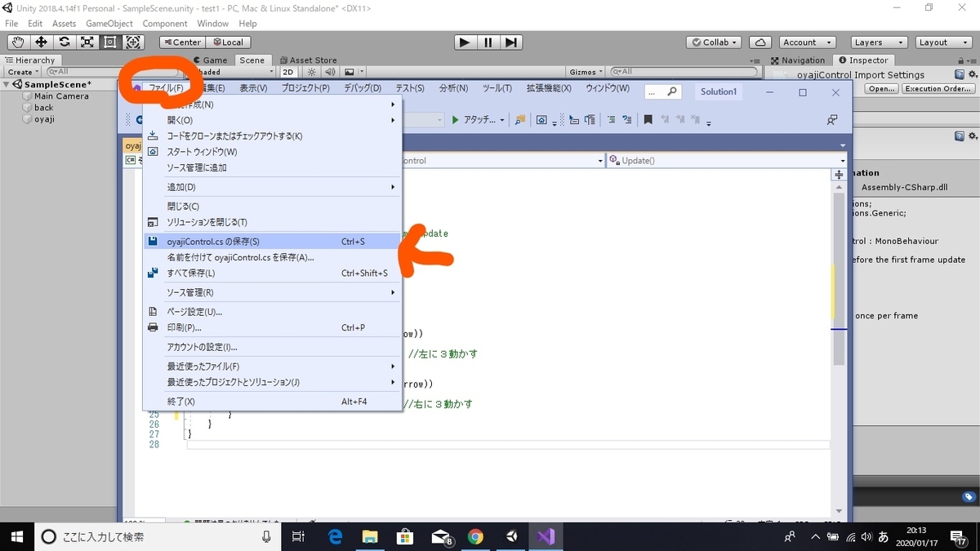The image size is (980, 551).
Task: Toggle scene lighting sun icon
Action: click(x=311, y=72)
